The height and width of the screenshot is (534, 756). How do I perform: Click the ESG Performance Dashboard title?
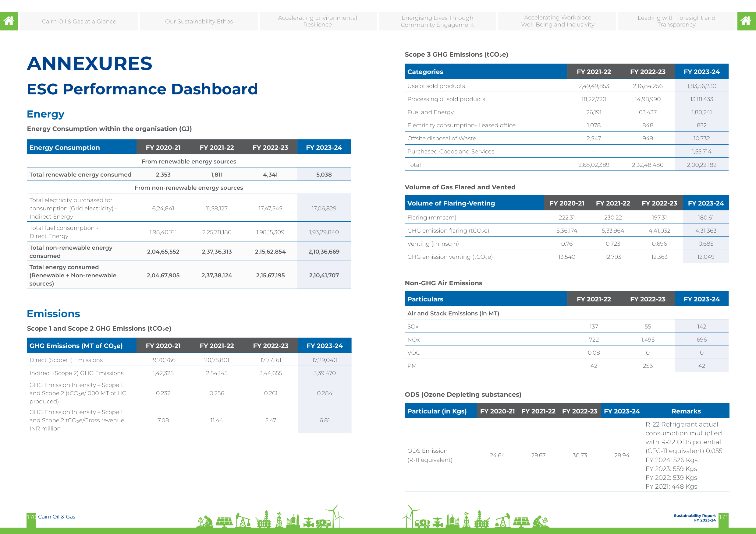[x=142, y=89]
